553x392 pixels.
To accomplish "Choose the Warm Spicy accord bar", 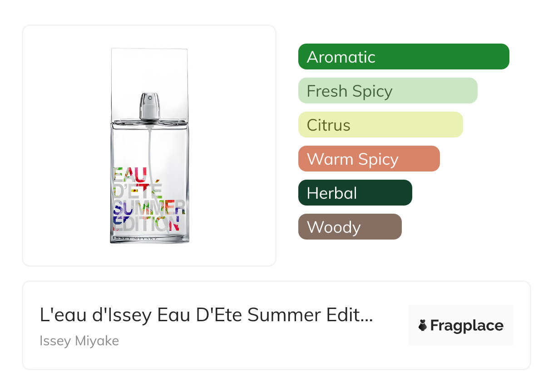I will [369, 159].
